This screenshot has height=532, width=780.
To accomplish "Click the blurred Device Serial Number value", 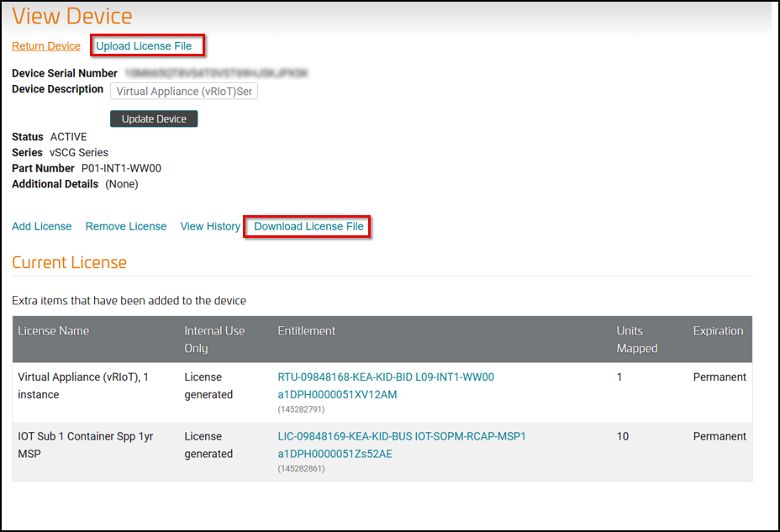I will pyautogui.click(x=216, y=73).
